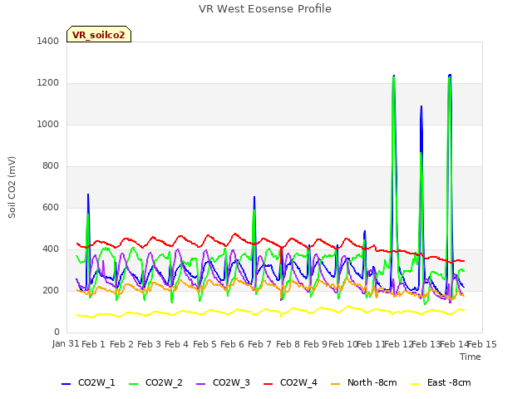Toggle the CO2W_4 legend entry
This screenshot has height=399, width=532.
click(290, 382)
